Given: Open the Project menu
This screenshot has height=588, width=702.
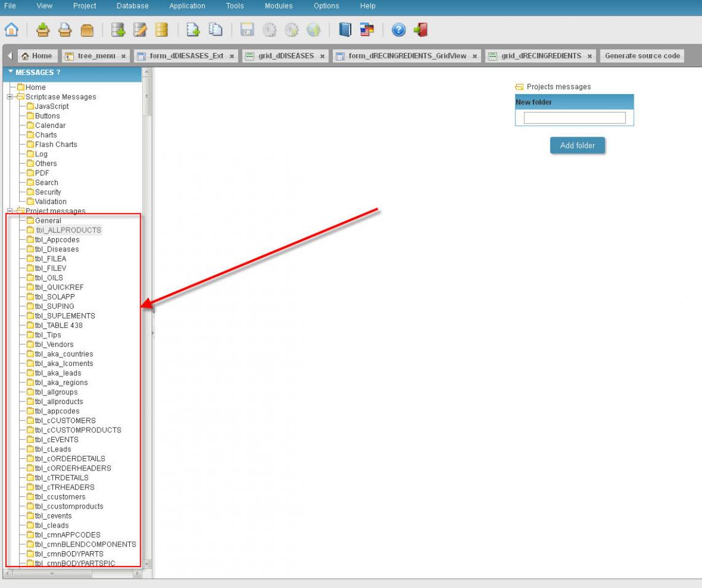Looking at the screenshot, I should pyautogui.click(x=85, y=6).
